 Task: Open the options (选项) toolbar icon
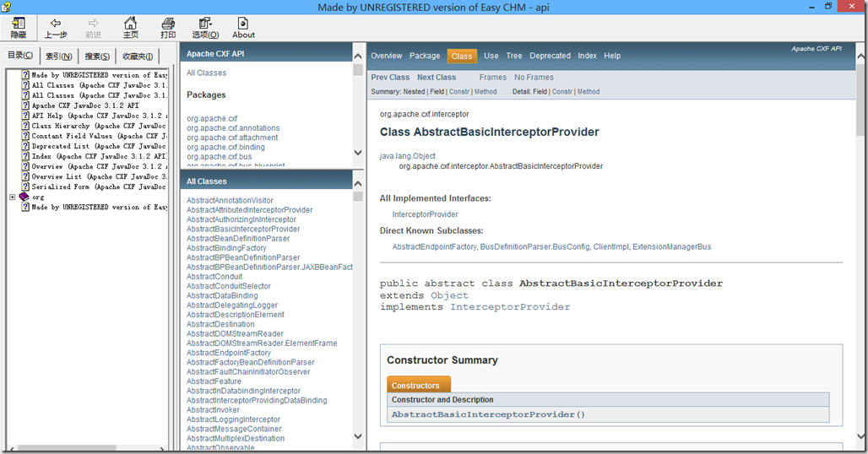[x=205, y=24]
